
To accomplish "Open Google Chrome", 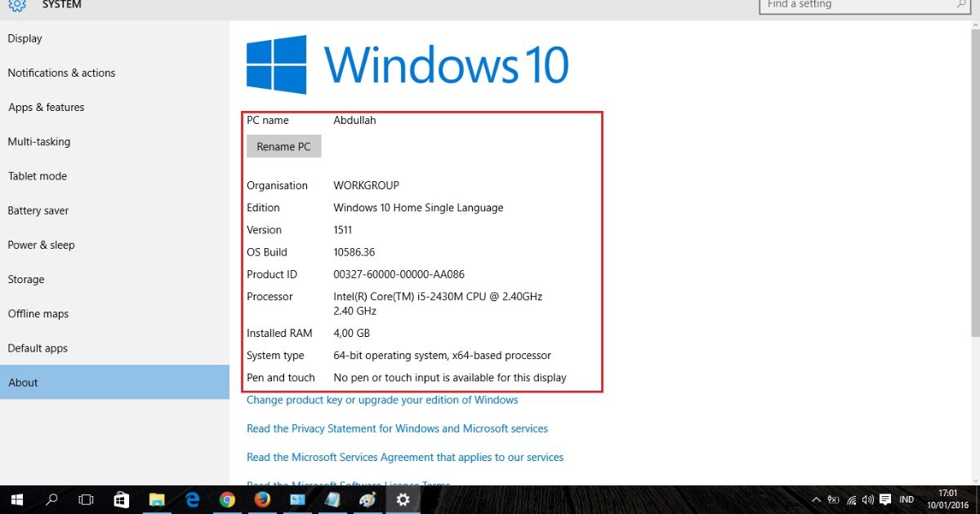I will (x=227, y=500).
